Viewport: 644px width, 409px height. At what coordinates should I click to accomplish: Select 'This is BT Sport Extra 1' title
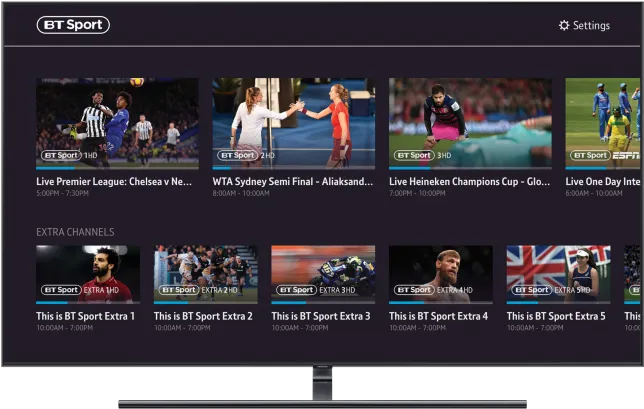(85, 316)
